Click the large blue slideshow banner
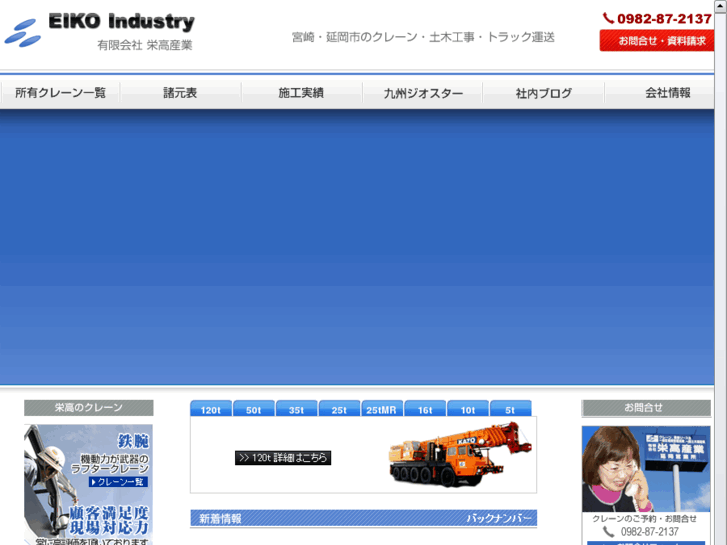Screen dimensions: 727x545 point(357,247)
